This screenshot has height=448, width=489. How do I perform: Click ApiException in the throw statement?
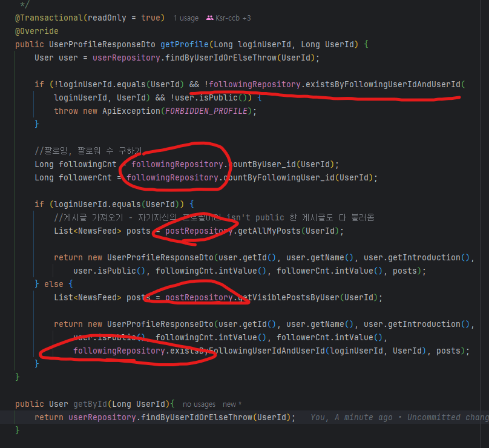tap(131, 111)
